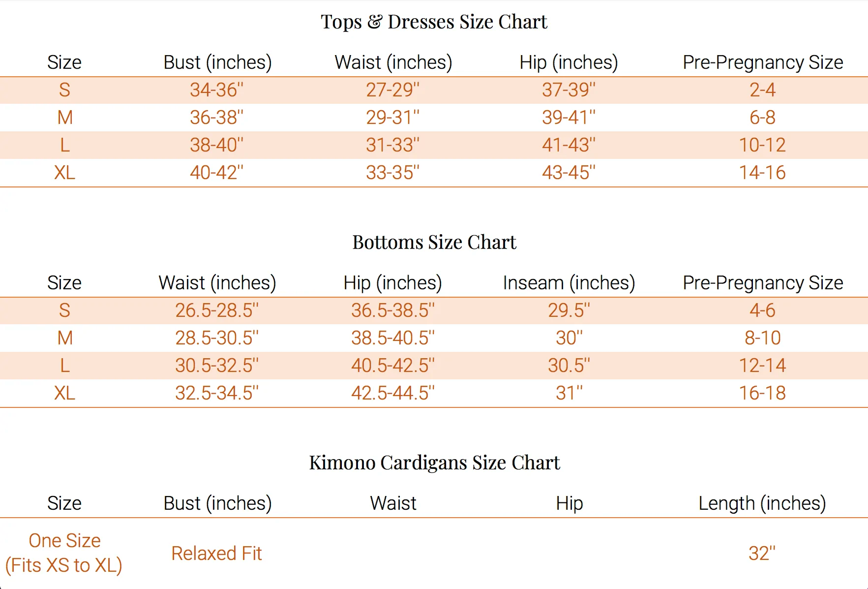Select the 26.5-28.5" waist measurement
Screen dimensions: 868x589
pos(216,310)
